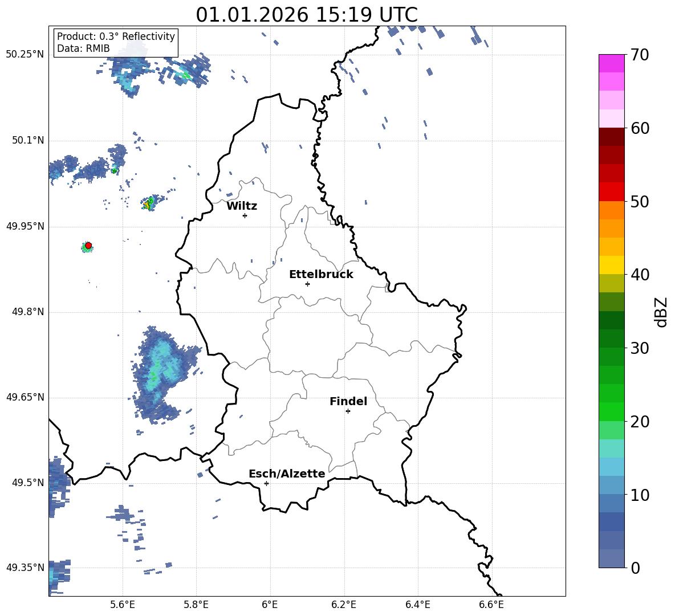675x616 pixels.
Task: Click the cross marker below Esch/Alzette
Action: [266, 483]
